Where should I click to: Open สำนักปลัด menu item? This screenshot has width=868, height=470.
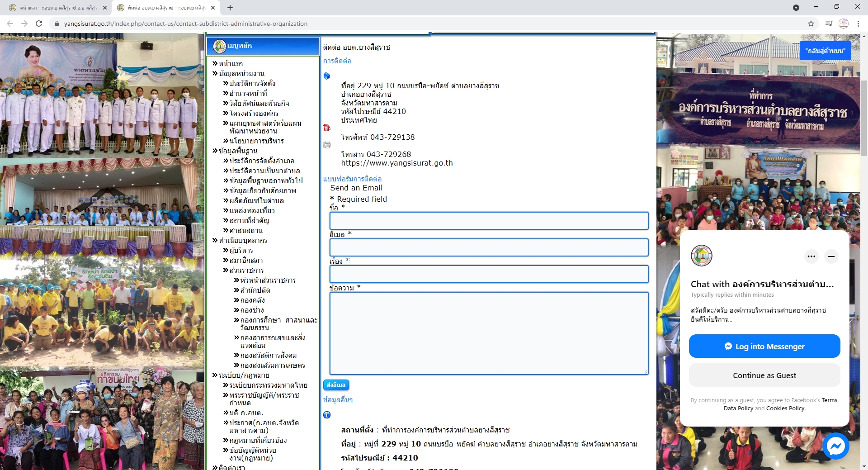[255, 290]
